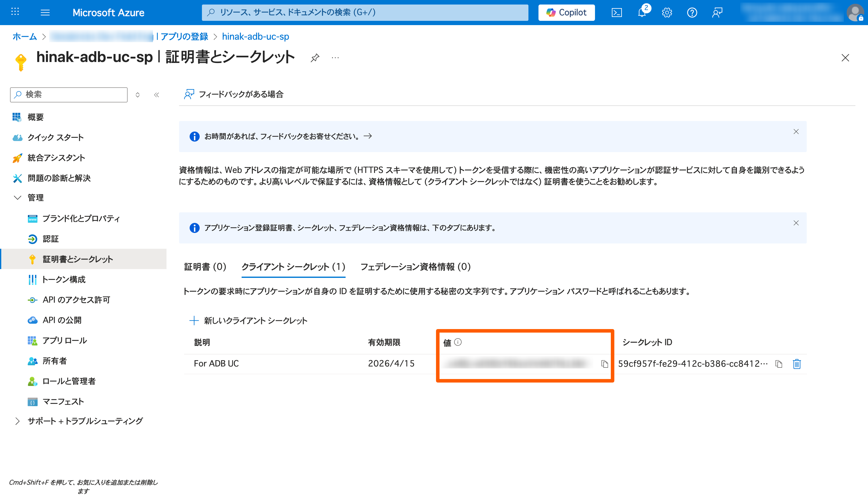The width and height of the screenshot is (868, 498).
Task: Copy the secret ID to clipboard
Action: pos(779,364)
